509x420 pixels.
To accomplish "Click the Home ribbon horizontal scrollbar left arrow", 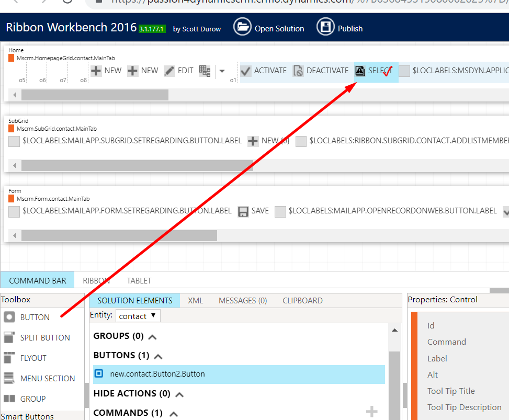I will tap(15, 95).
